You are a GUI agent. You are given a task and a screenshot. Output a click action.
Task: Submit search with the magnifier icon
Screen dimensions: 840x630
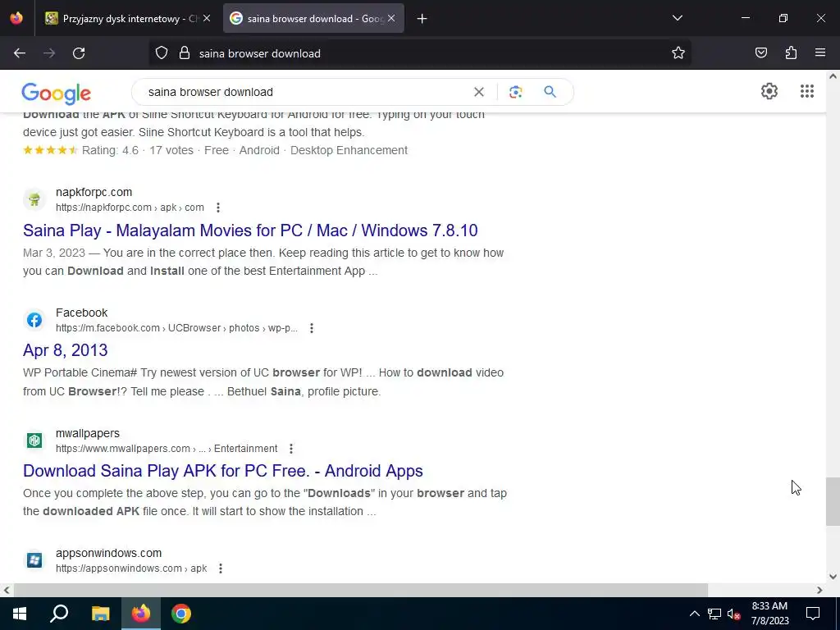pyautogui.click(x=550, y=92)
